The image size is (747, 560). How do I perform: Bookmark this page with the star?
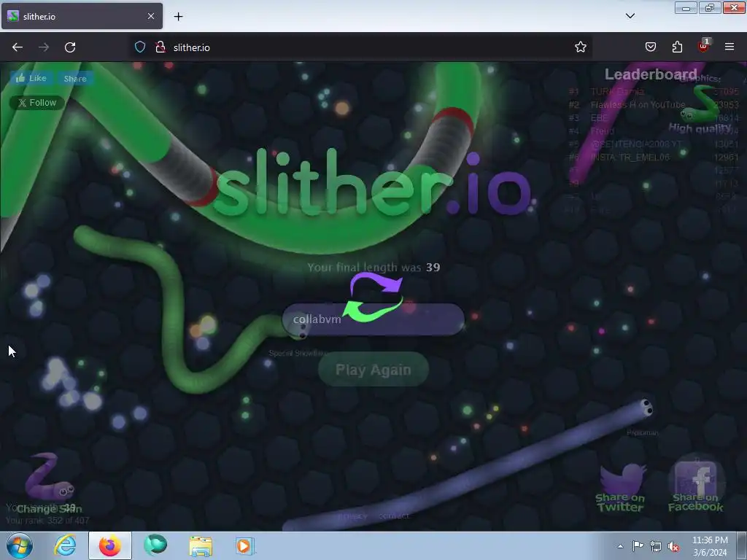click(x=580, y=47)
